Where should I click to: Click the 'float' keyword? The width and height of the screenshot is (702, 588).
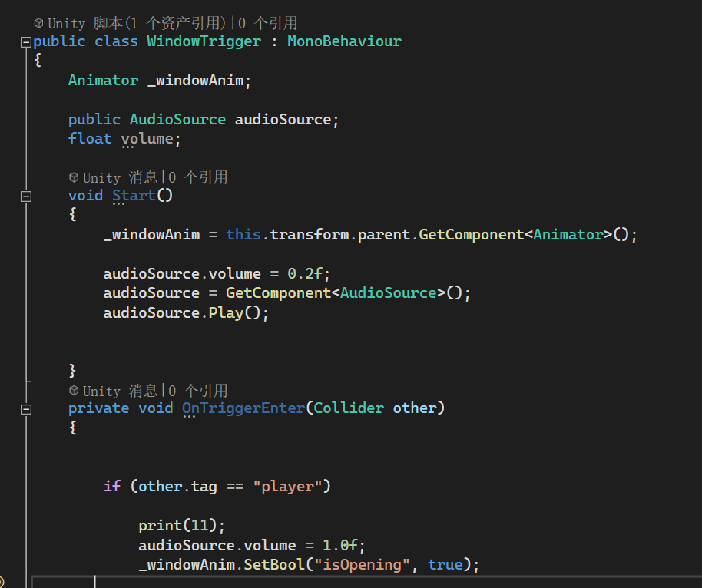tap(90, 139)
